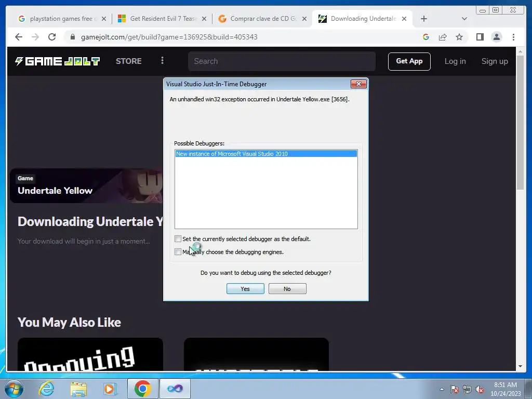Select New instance of Visual Studio 2010
Image resolution: width=532 pixels, height=399 pixels.
click(x=266, y=154)
